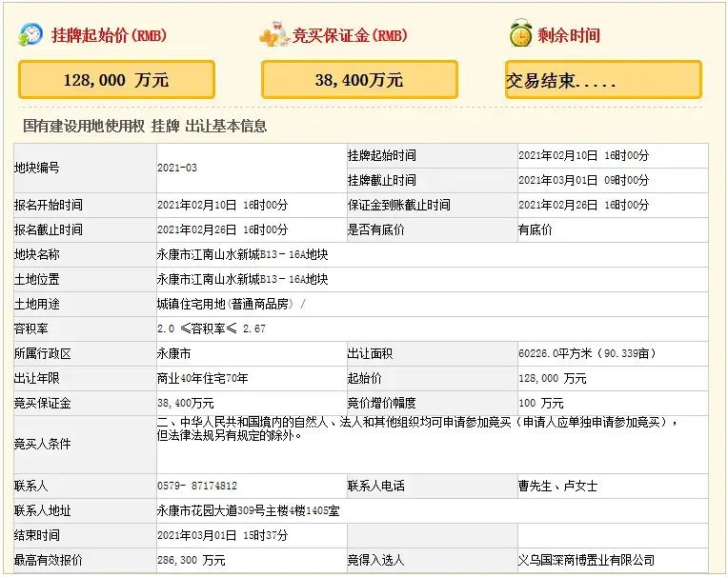The image size is (728, 577).
Task: Click the 出让年限 value 商业40年住宅70年
Action: [x=202, y=378]
